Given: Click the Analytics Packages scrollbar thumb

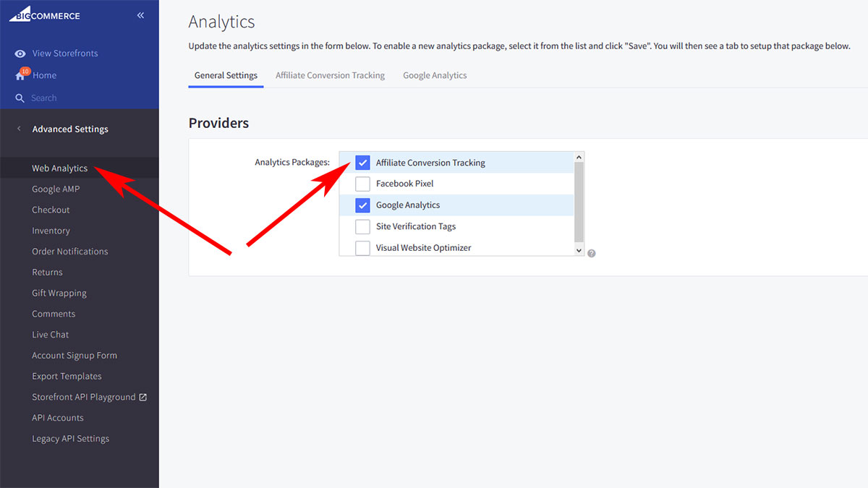Looking at the screenshot, I should tap(579, 202).
